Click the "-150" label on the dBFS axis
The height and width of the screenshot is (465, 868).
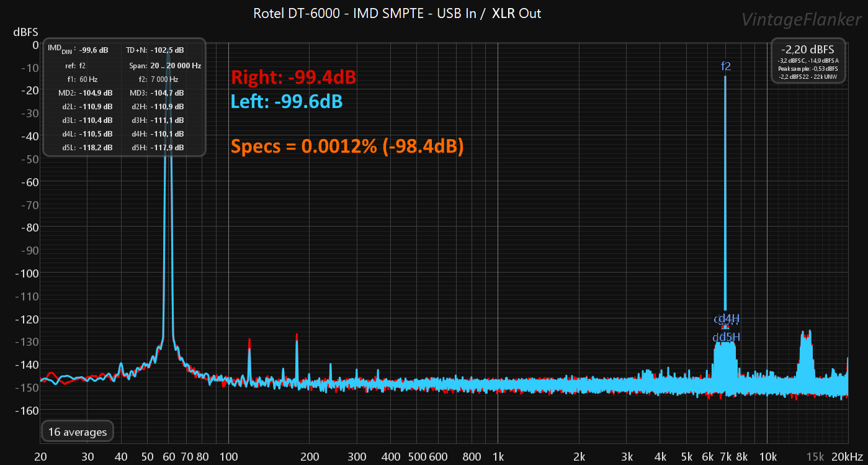tap(27, 387)
